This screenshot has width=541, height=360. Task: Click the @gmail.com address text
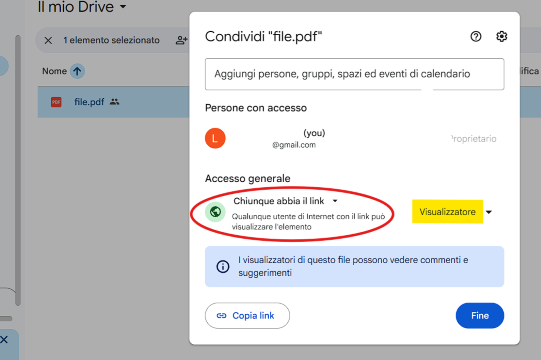[294, 145]
